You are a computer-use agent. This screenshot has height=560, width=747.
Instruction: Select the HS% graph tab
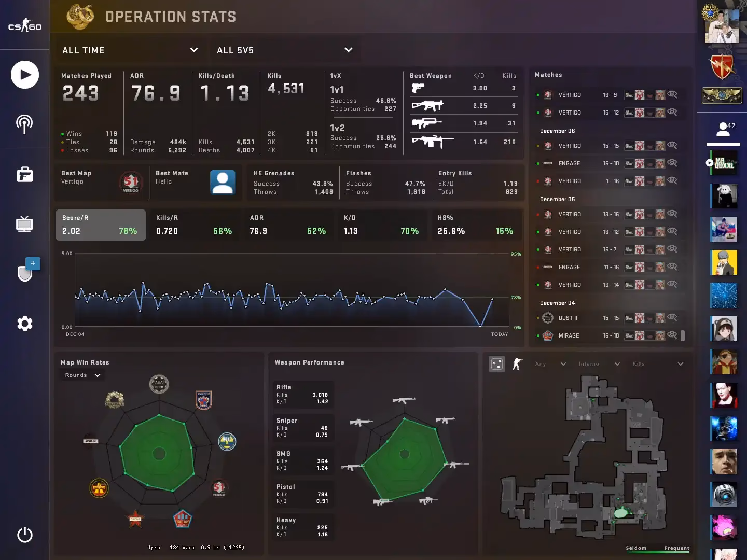coord(477,225)
